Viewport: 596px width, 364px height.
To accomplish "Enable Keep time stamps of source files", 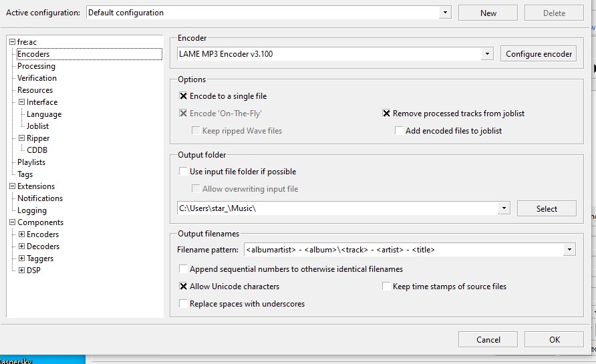I will click(386, 287).
